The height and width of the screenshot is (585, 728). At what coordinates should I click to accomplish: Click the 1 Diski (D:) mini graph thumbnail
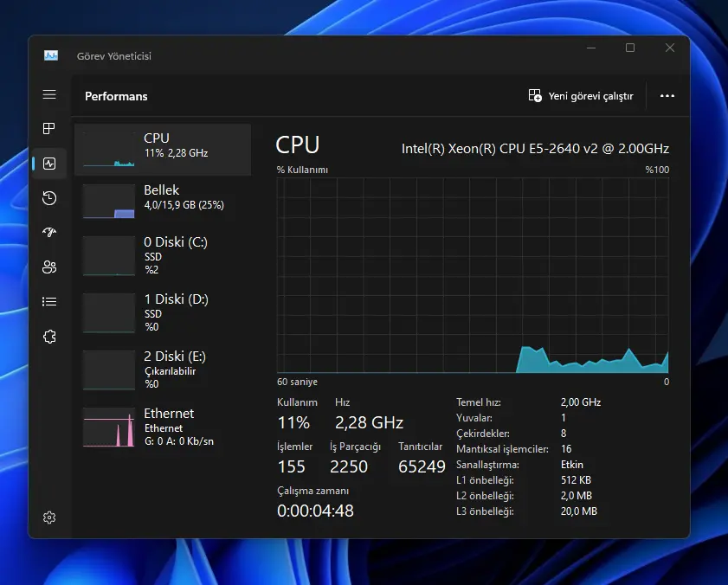tap(109, 313)
